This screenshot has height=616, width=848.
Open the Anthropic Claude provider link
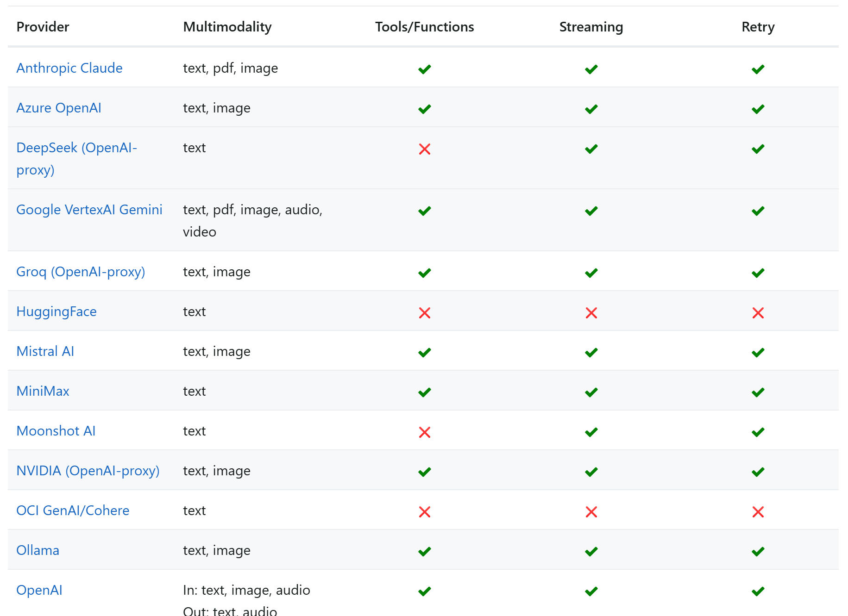pyautogui.click(x=69, y=68)
